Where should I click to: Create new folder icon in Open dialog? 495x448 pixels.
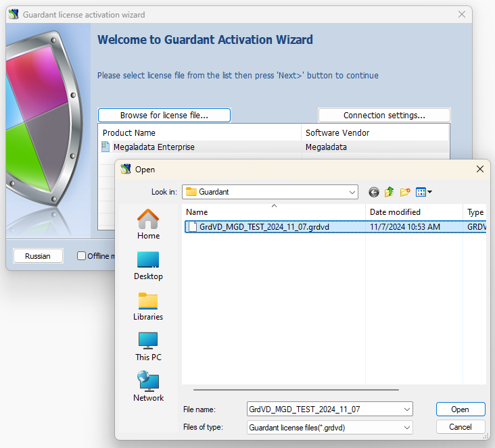point(405,192)
